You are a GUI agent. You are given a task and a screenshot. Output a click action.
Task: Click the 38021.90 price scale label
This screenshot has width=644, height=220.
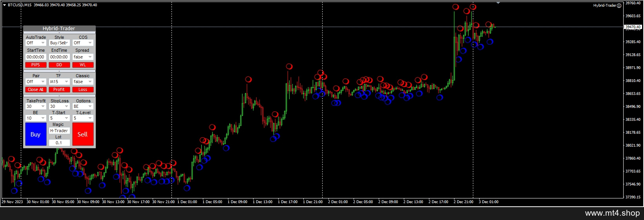click(x=633, y=145)
